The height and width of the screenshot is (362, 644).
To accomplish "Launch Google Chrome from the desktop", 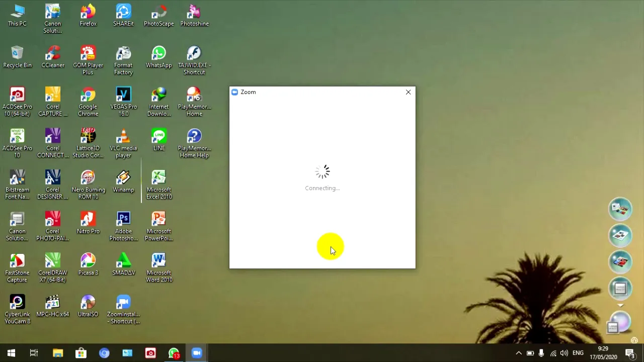I will [88, 102].
